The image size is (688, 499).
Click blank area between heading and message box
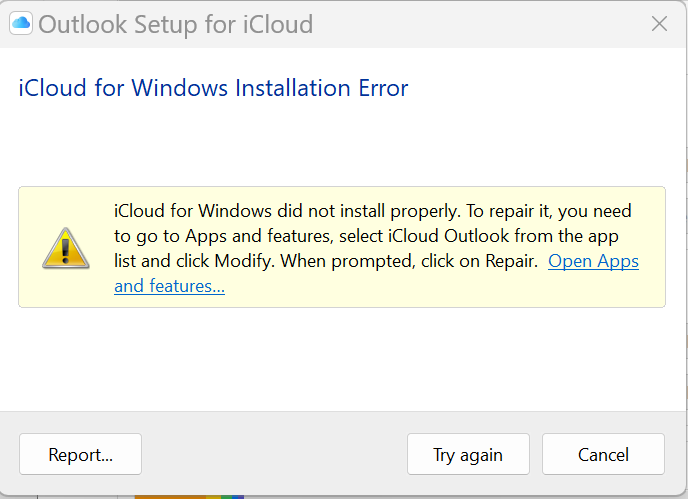click(x=340, y=145)
